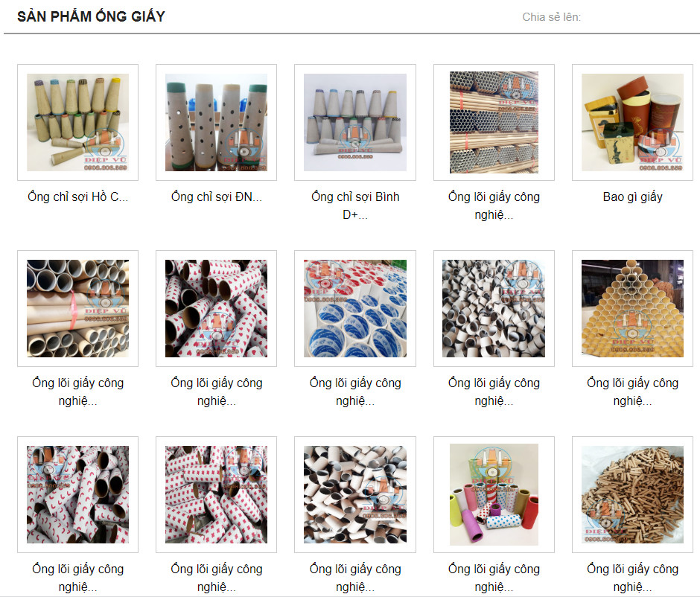Click the Bao gì giấy link
This screenshot has width=700, height=597.
[x=632, y=197]
